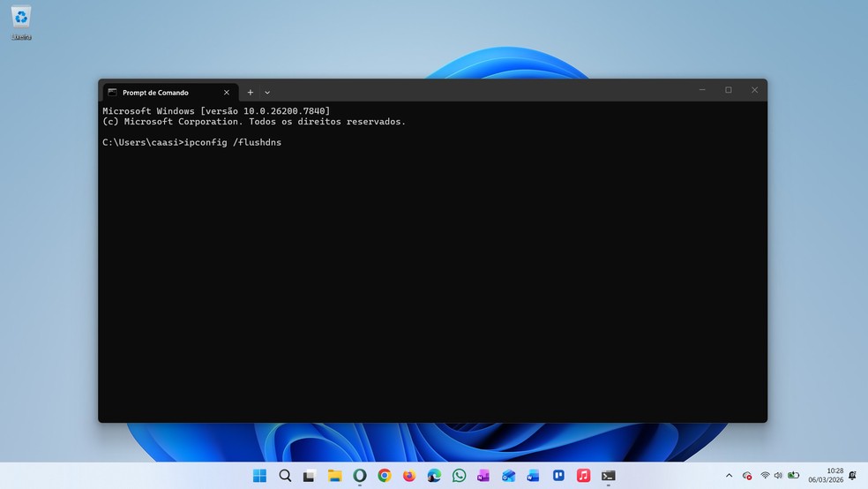Open Wi-Fi network settings in tray

tap(765, 476)
